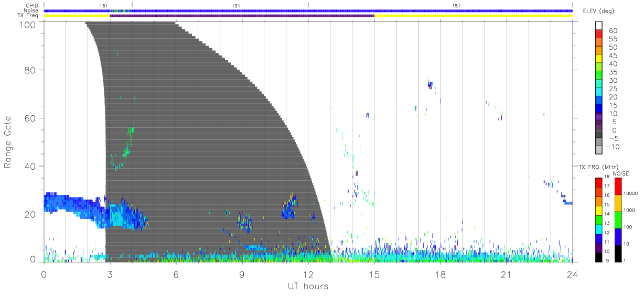
Task: Click the purple section of TX Freq strip
Action: (x=242, y=16)
